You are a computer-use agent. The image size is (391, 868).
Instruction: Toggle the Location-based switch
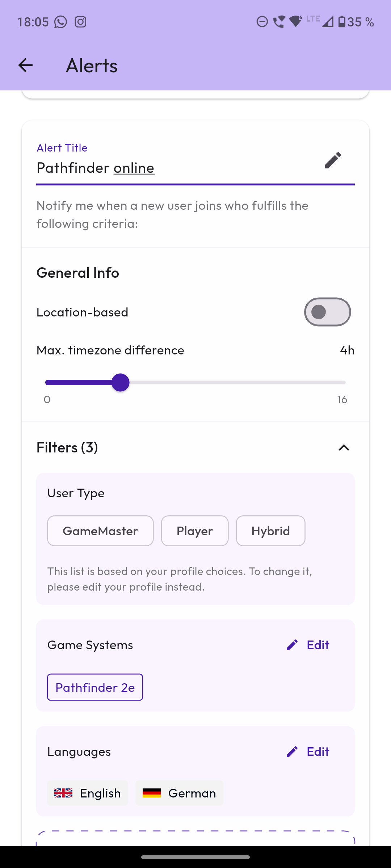(327, 312)
